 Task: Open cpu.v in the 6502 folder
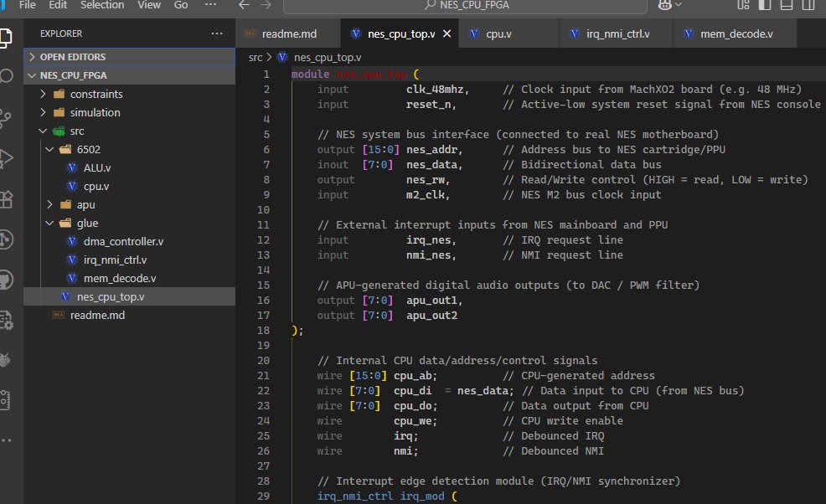click(129, 186)
